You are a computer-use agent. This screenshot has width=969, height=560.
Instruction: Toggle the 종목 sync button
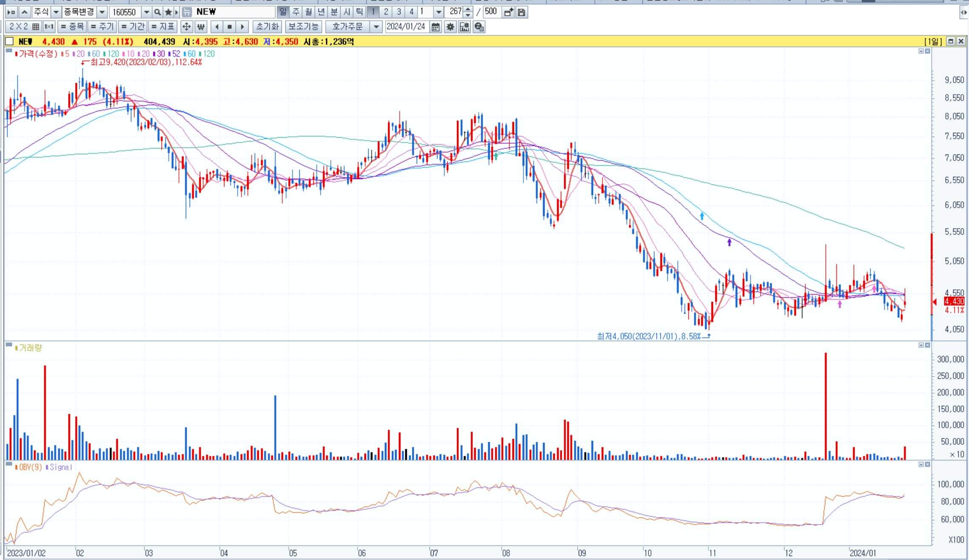click(72, 27)
